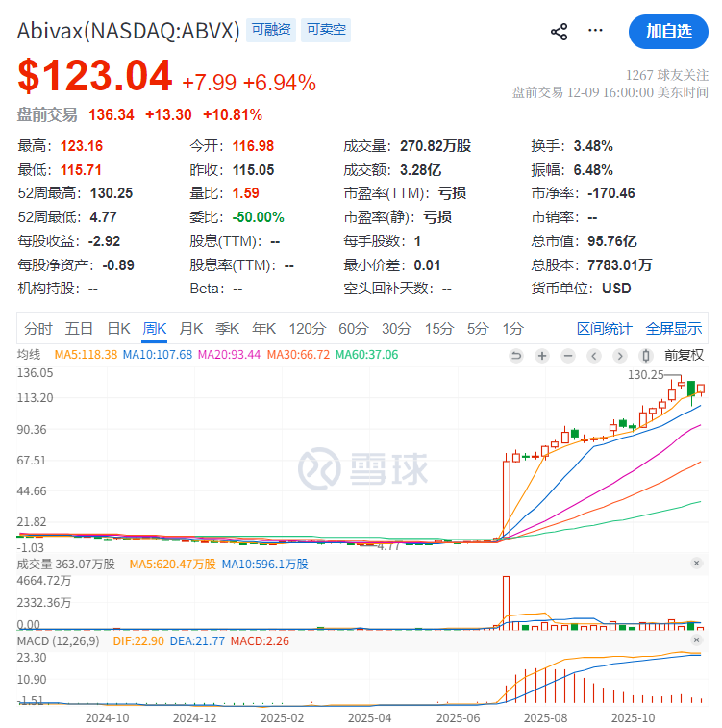This screenshot has width=722, height=728.
Task: Click the 可融资 margin tag
Action: tap(271, 30)
